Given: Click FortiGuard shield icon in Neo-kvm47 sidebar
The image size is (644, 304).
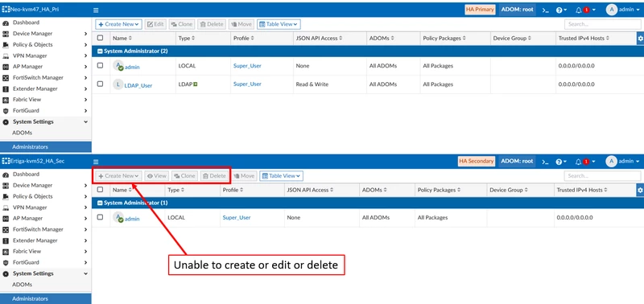Looking at the screenshot, I should coord(6,111).
